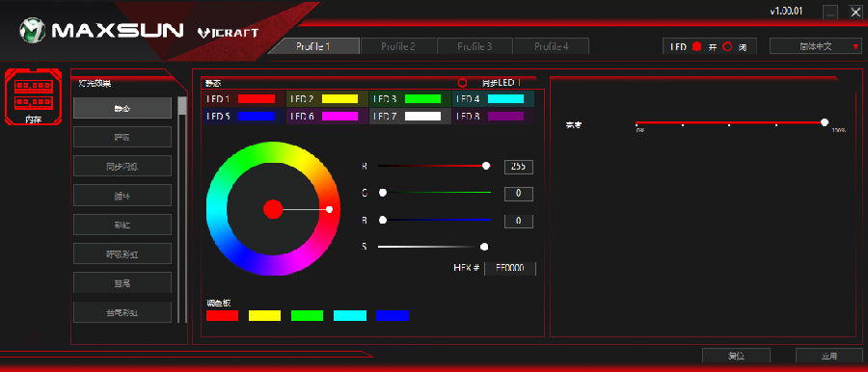Select 同步闪烁 lighting effect

[x=122, y=166]
